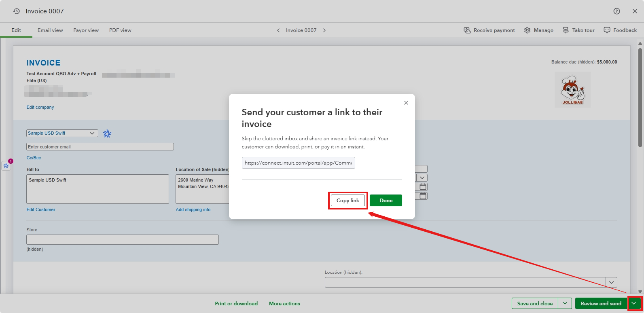Click the Receive payment icon
This screenshot has width=644, height=313.
click(x=467, y=30)
